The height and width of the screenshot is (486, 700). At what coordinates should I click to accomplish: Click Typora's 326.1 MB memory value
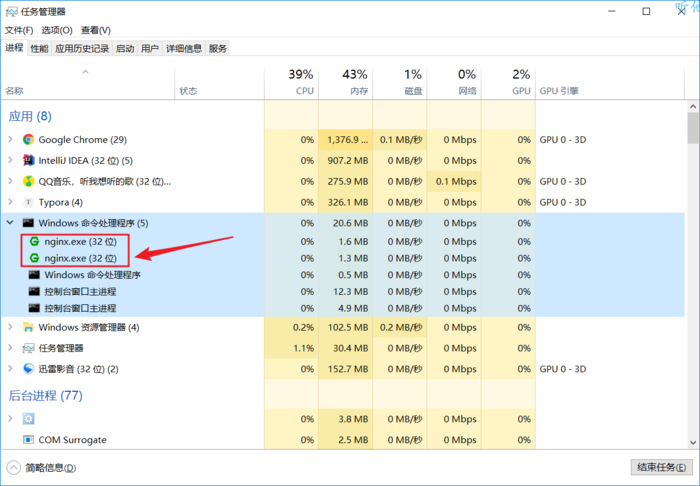pyautogui.click(x=348, y=203)
